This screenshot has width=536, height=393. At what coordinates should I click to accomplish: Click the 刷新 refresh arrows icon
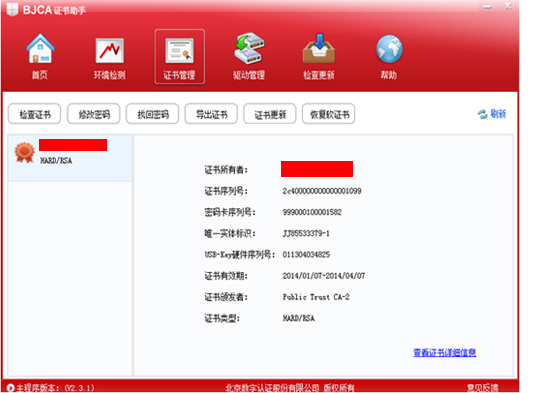coord(482,114)
